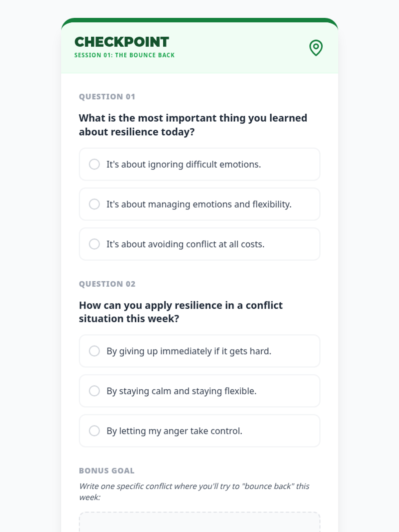Choose "It's about managing emotions and flexibility"
This screenshot has height=532, width=399.
(94, 204)
